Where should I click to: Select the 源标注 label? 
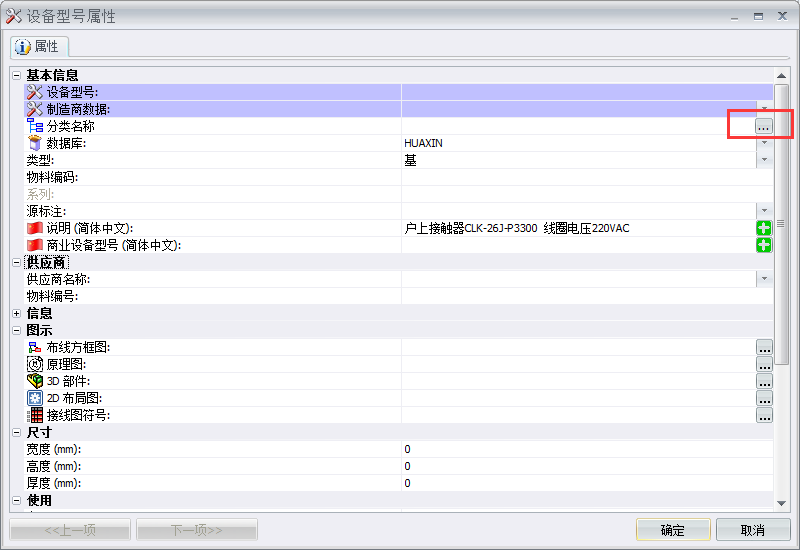click(46, 211)
